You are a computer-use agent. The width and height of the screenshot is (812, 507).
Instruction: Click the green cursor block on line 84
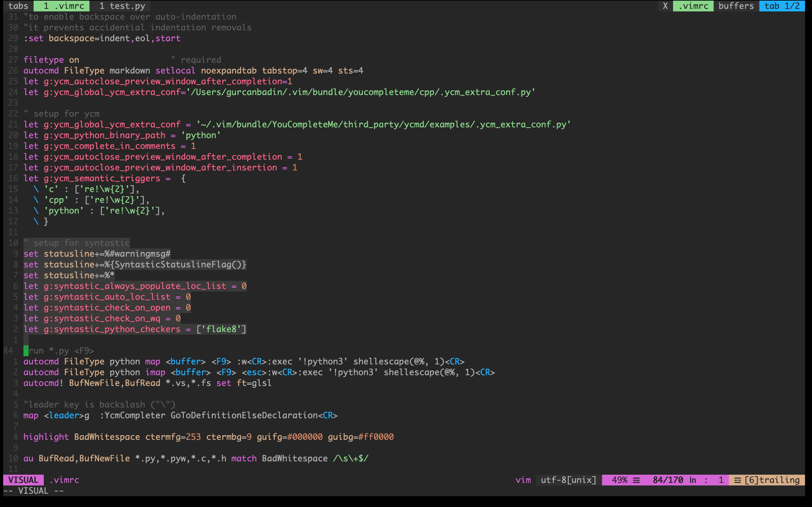[x=26, y=351]
